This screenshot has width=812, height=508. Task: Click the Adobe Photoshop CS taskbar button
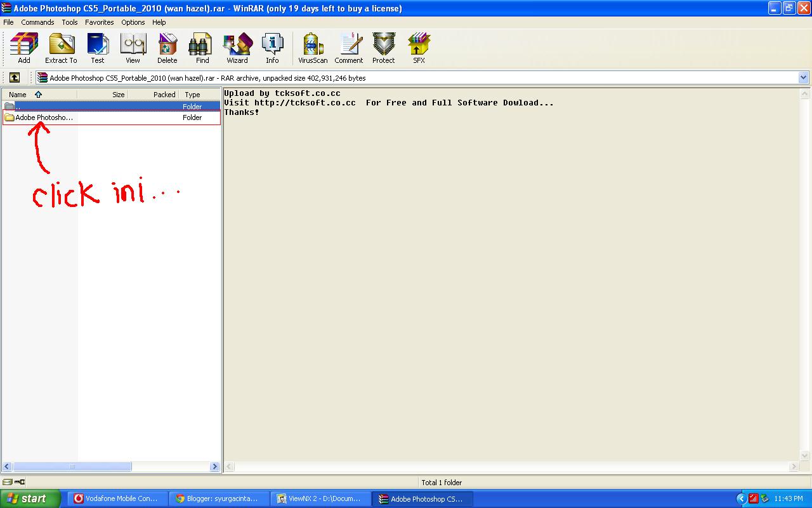423,498
